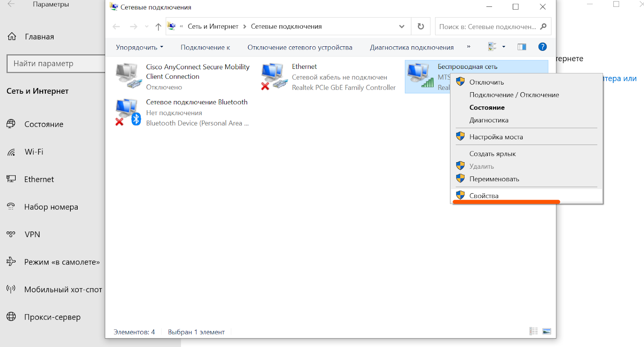Click the VPN icon in Settings sidebar

pos(11,234)
